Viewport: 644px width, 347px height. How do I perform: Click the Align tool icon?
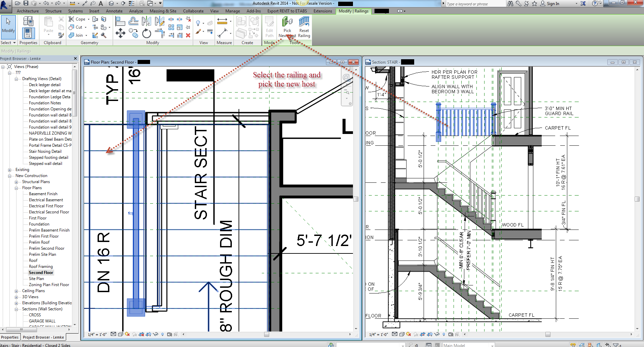[x=120, y=21]
